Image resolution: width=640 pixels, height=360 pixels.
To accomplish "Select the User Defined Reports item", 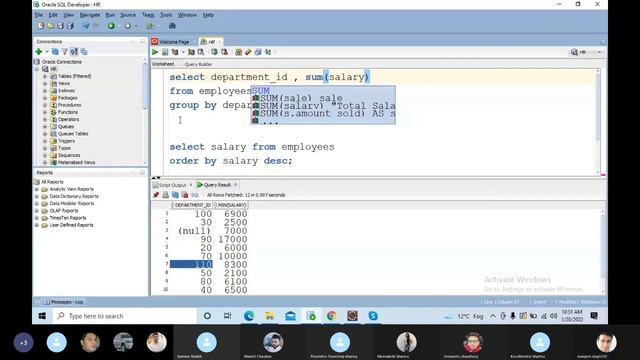I will 71,225.
